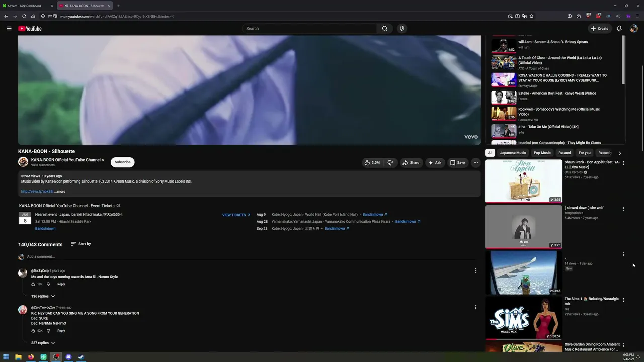Image resolution: width=644 pixels, height=362 pixels.
Task: Play Rockwell Somebody's Watching Me playlist item
Action: [x=555, y=114]
